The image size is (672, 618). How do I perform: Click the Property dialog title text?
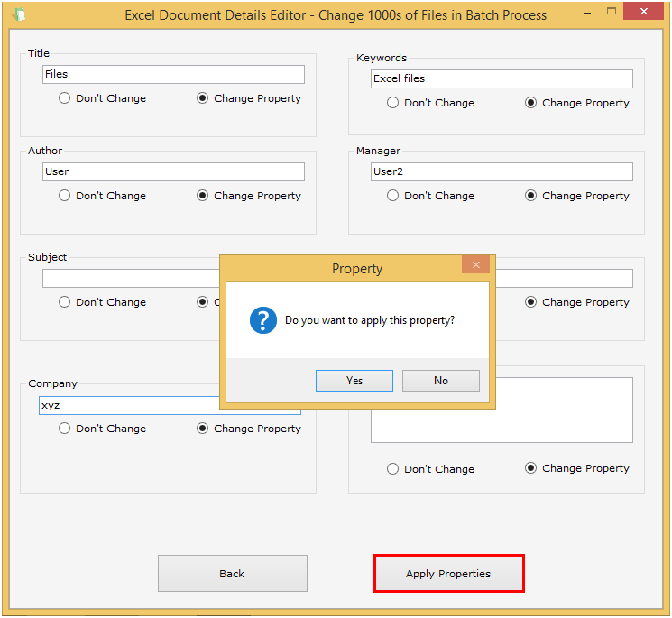(x=357, y=269)
